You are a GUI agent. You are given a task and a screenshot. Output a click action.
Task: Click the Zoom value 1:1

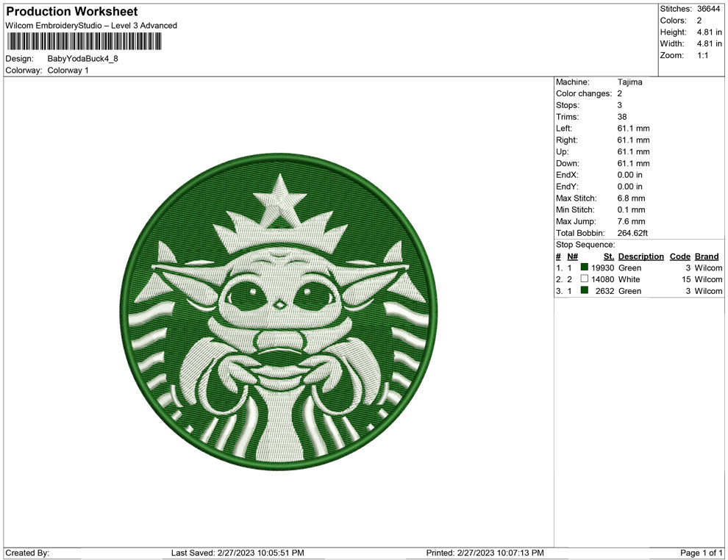click(702, 55)
